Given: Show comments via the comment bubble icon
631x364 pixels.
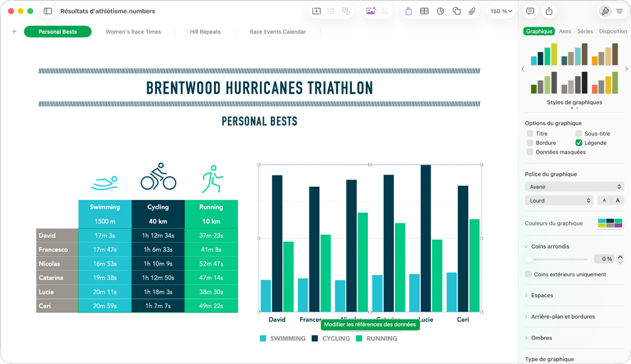Looking at the screenshot, I should (530, 10).
